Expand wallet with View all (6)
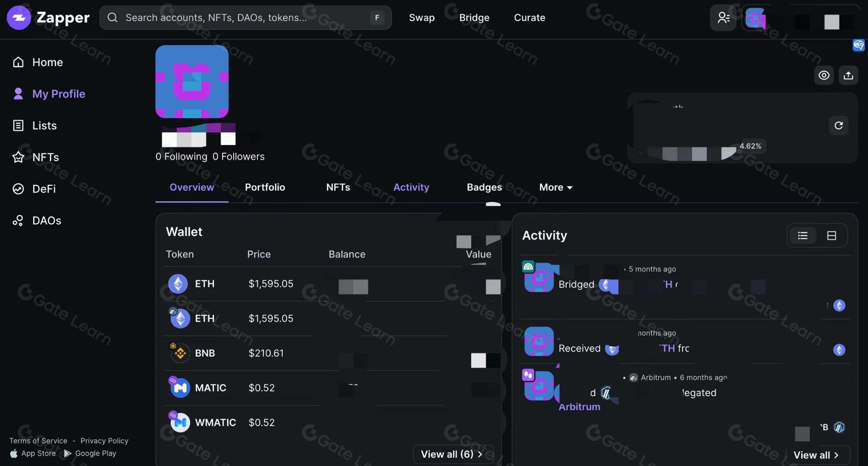868x466 pixels. tap(452, 454)
